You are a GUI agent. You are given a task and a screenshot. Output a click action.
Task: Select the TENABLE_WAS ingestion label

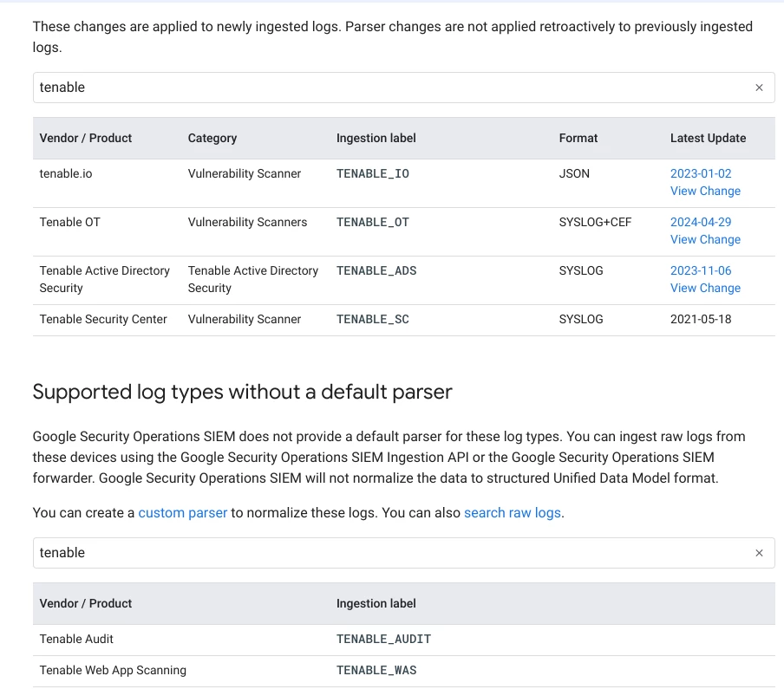coord(376,670)
